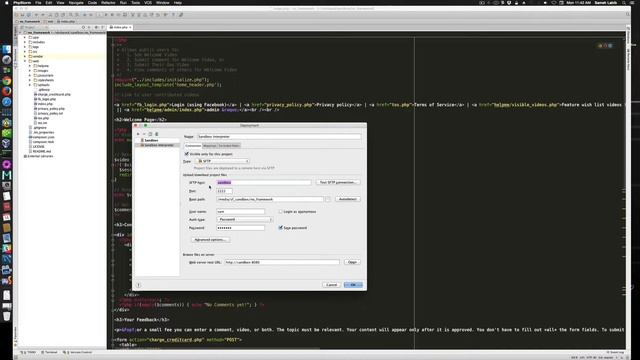Expand the helpers folder under web
The width and height of the screenshot is (640, 360).
30,66
